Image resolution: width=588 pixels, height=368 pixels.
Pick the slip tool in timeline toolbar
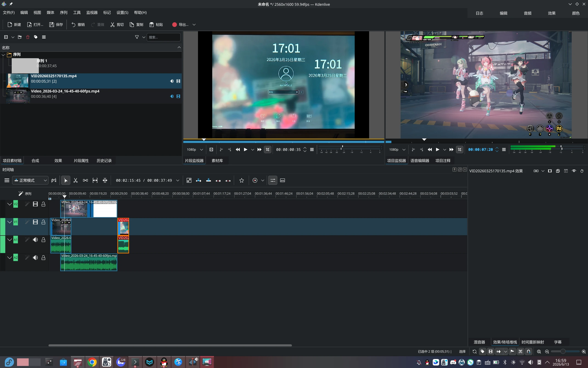[95, 180]
